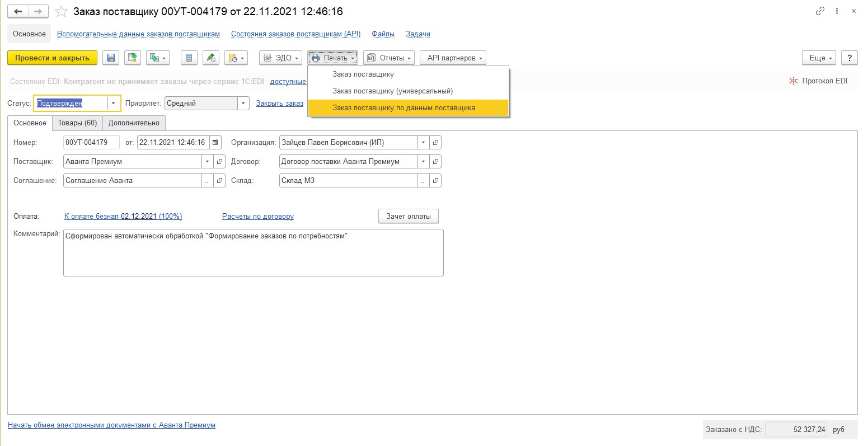Click the save document floppy disk icon
Screen dimensions: 868x446
[110, 58]
